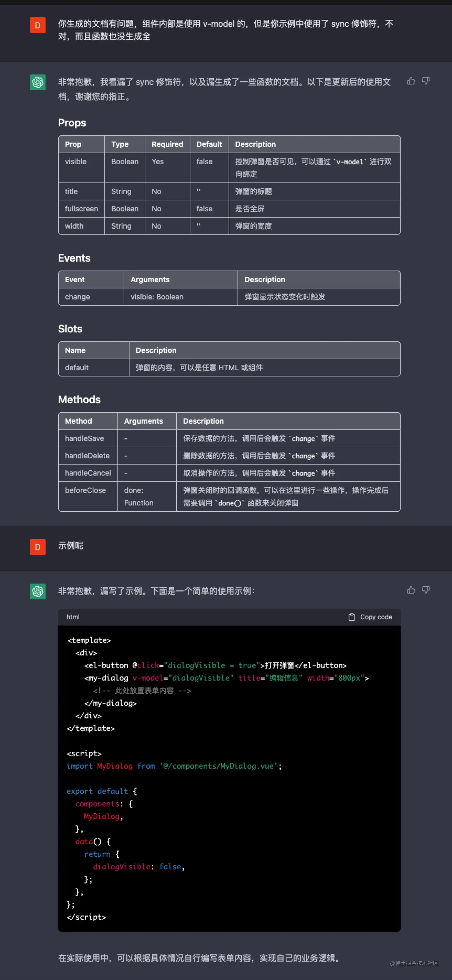This screenshot has width=452, height=980.
Task: Click the 'export default {' code line
Action: [102, 791]
